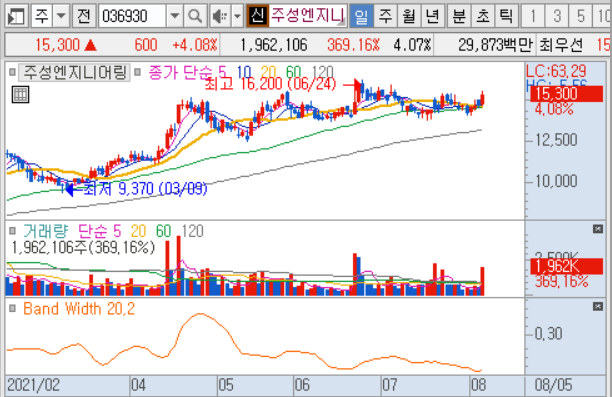Click the 20 moving average legend in price chart
This screenshot has height=397, width=612.
click(x=269, y=72)
